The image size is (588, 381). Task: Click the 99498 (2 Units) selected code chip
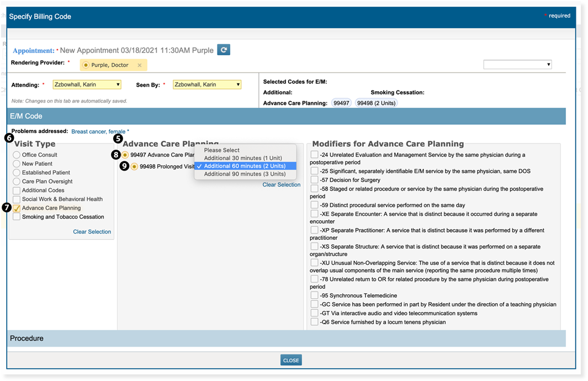(375, 103)
